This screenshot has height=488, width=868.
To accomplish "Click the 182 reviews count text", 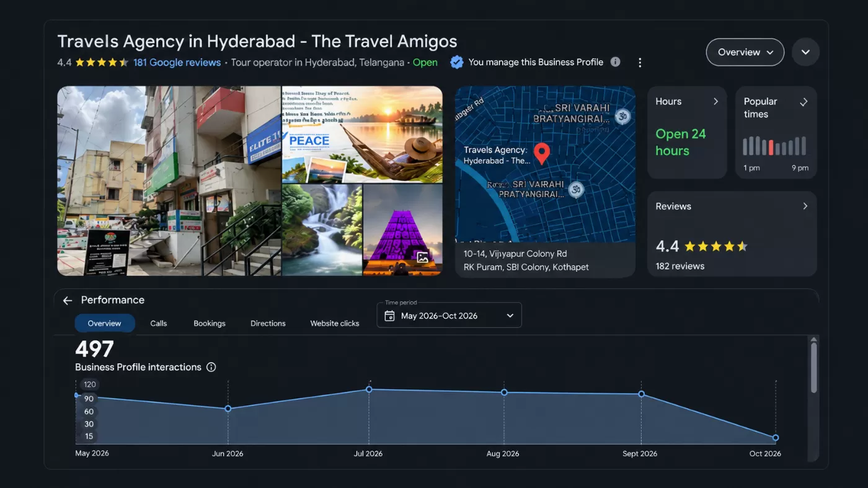I will pos(680,266).
